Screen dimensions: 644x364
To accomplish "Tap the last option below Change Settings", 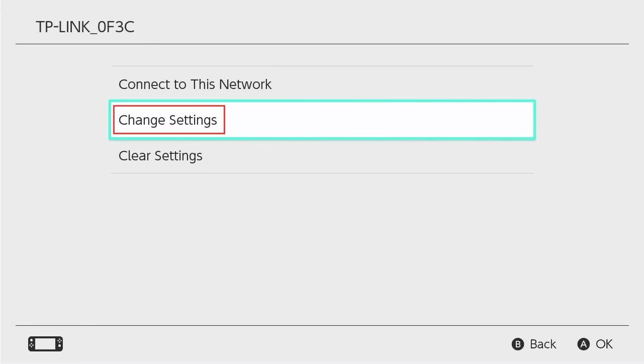I will pos(160,156).
